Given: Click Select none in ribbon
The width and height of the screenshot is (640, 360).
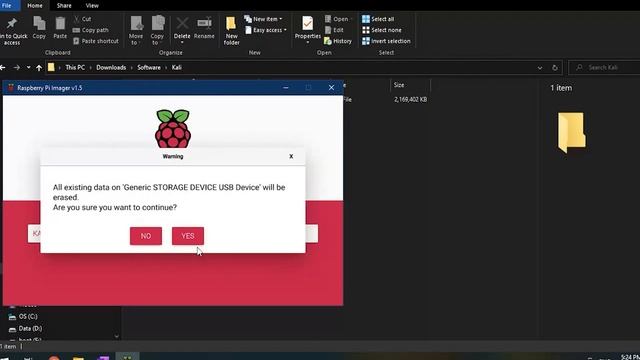Looking at the screenshot, I should [382, 30].
